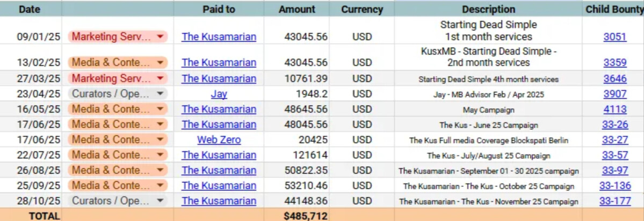644x221 pixels.
Task: Click the Description column header
Action: (488, 9)
